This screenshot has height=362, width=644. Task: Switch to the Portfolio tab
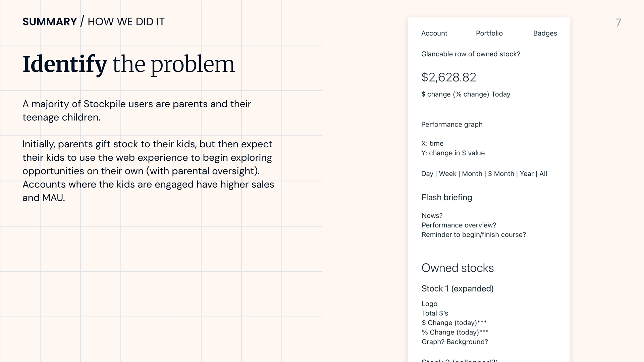tap(489, 33)
